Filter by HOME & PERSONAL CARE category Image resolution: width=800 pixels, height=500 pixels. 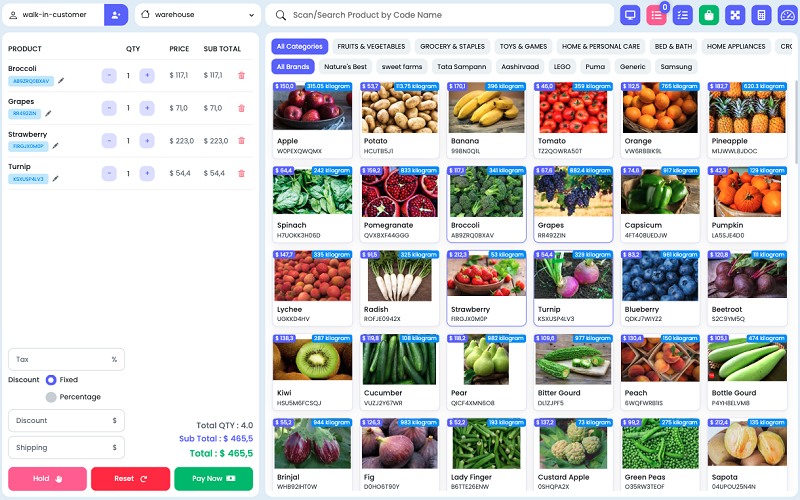601,46
